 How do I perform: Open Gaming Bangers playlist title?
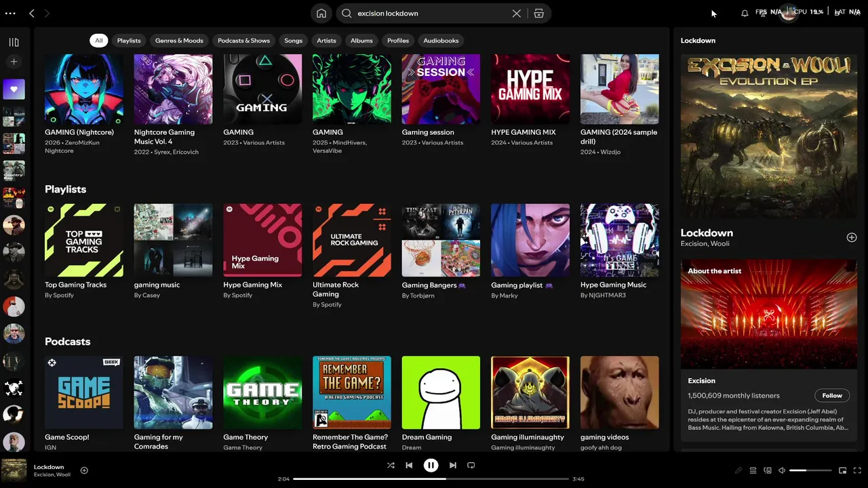coord(433,285)
